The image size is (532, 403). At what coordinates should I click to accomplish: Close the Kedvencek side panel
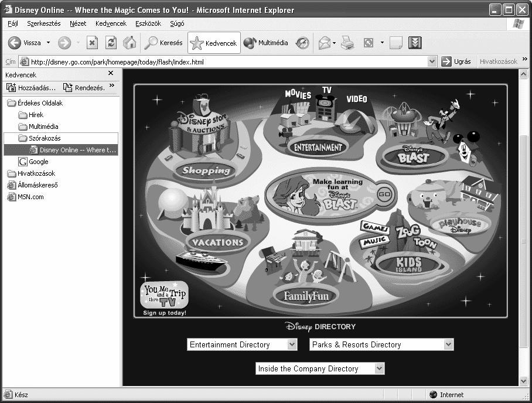111,73
